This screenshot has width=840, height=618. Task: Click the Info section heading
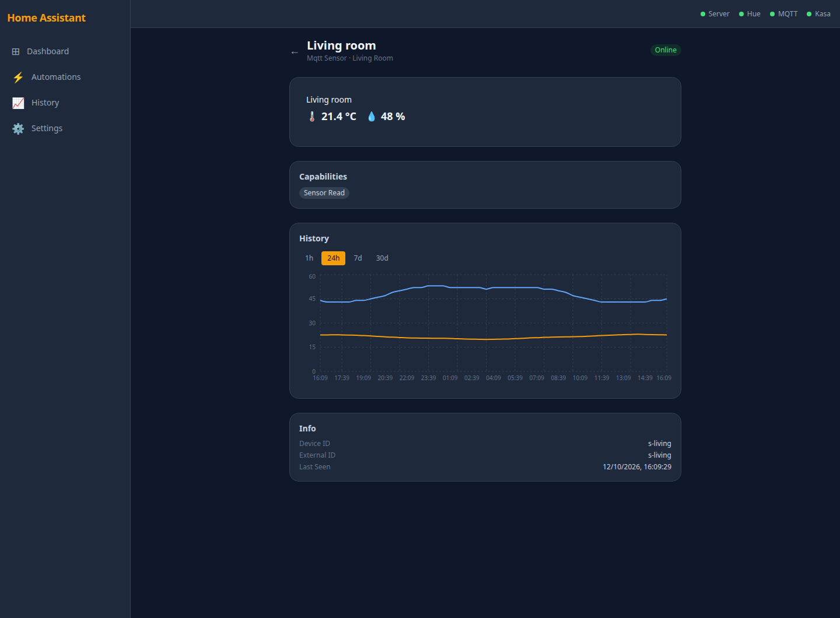pyautogui.click(x=307, y=429)
